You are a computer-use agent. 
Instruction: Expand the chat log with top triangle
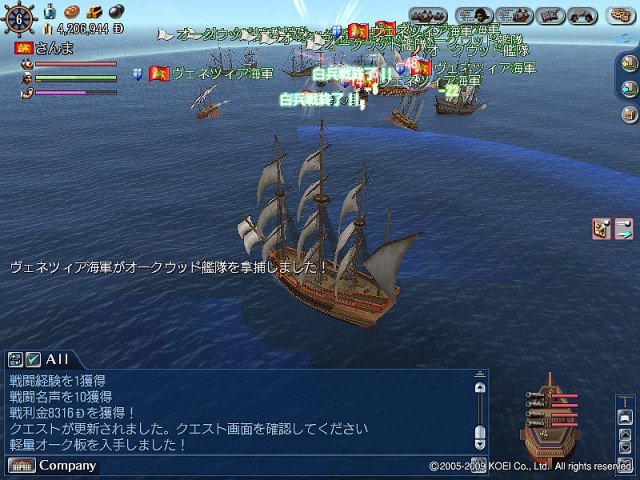(480, 374)
